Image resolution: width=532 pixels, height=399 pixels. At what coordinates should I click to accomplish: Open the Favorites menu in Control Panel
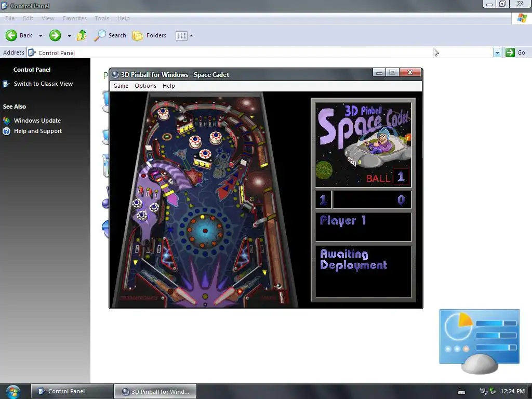[75, 18]
